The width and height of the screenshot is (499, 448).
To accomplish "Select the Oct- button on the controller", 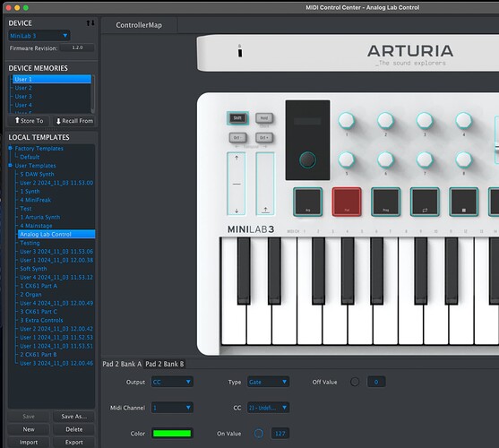I will click(237, 138).
